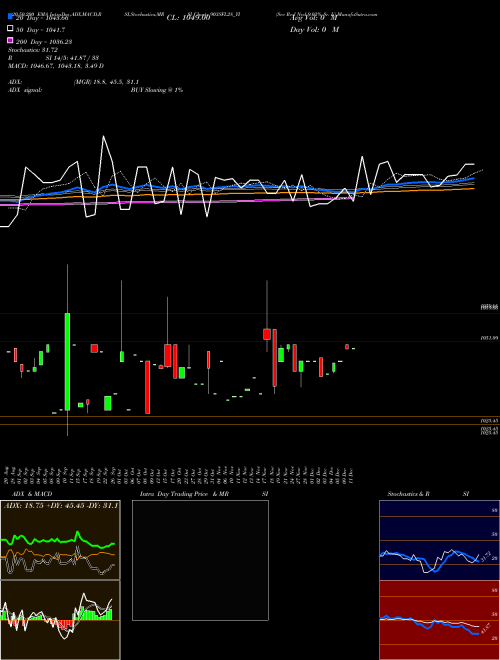
Task: Click the 1025.45 support level label
Action: pos(490,420)
